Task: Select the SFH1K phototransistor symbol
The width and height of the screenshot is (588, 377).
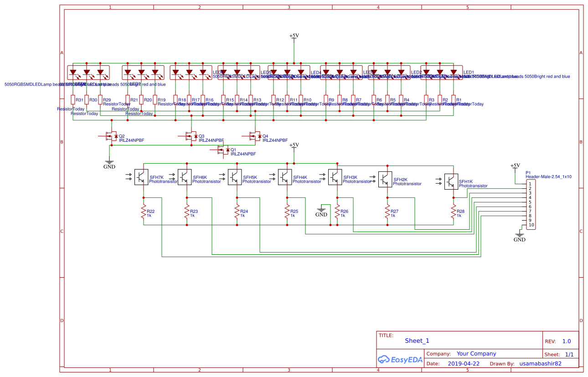Action: [450, 181]
